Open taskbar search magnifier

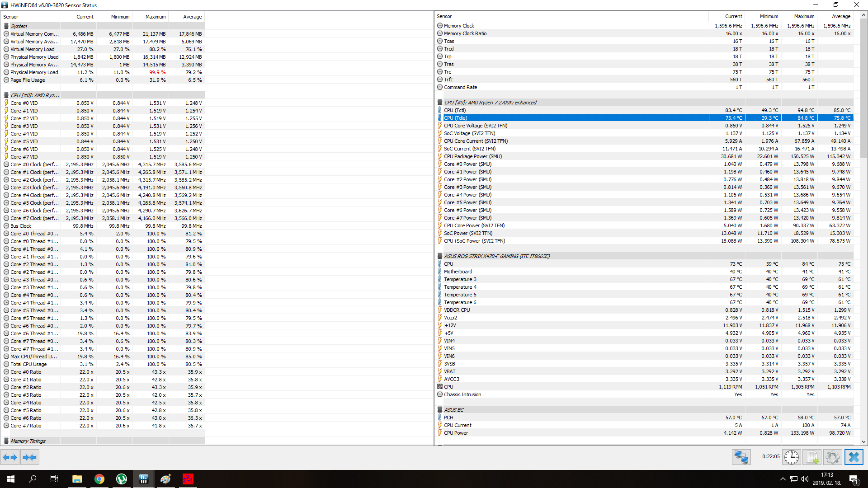click(33, 479)
